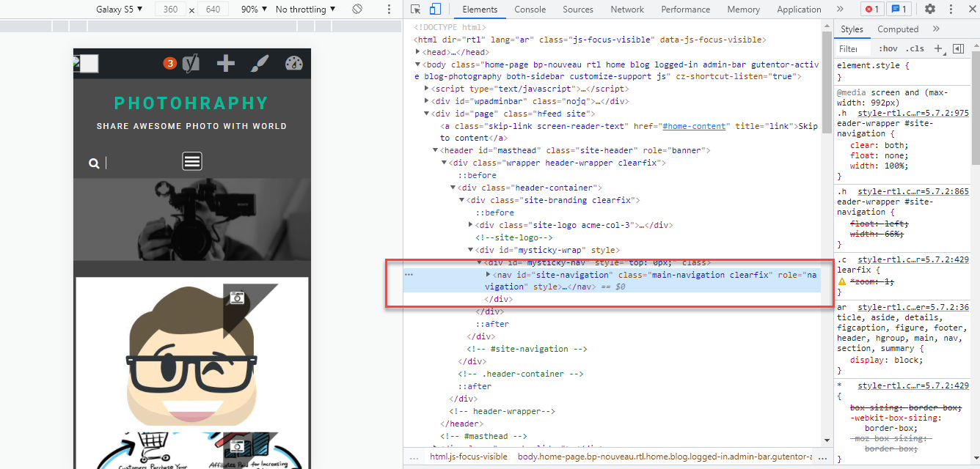Screen dimensions: 980x469
Task: Switch to the Network tab
Action: tap(627, 10)
